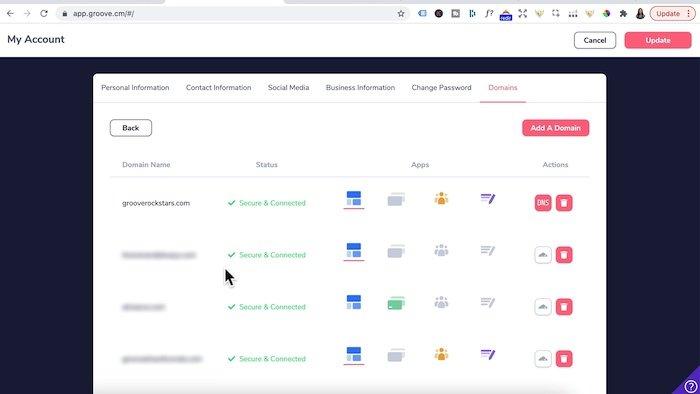Delete the second domain in the list
Screen dimensions: 700x394
click(564, 255)
